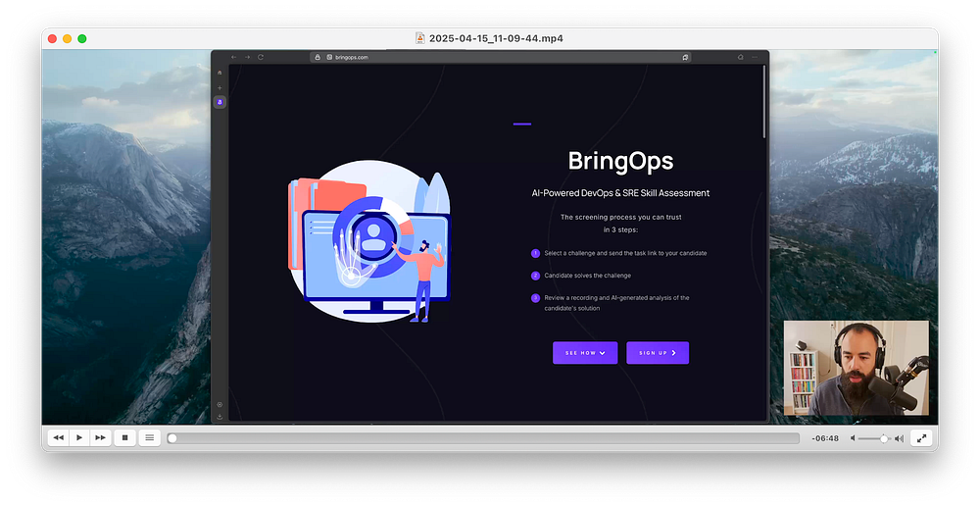The image size is (980, 507).
Task: Click the number 1 step badge
Action: (536, 253)
